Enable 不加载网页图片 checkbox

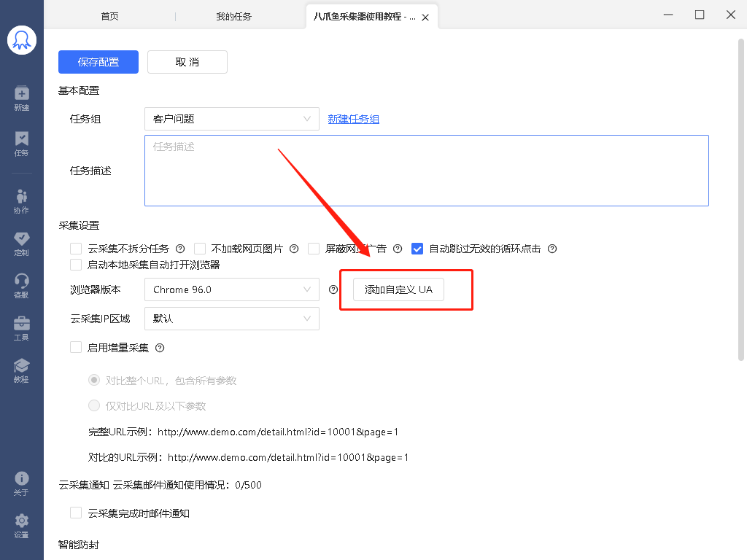[x=200, y=249]
